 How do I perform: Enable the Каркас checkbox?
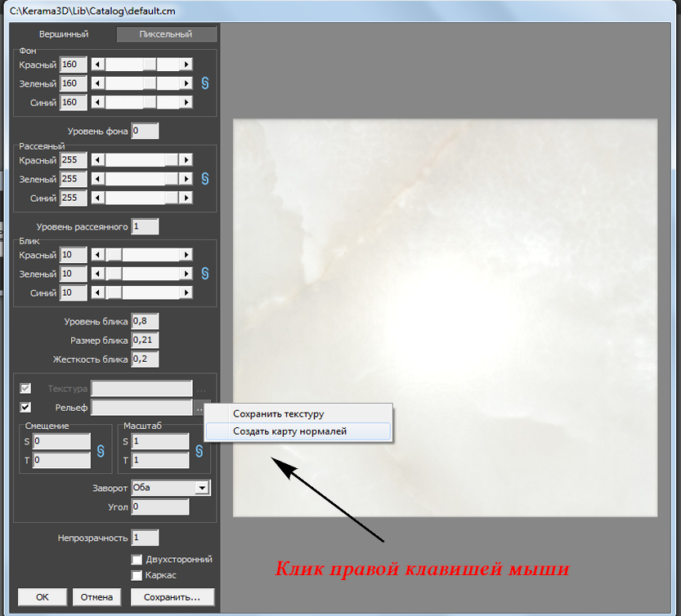[137, 575]
